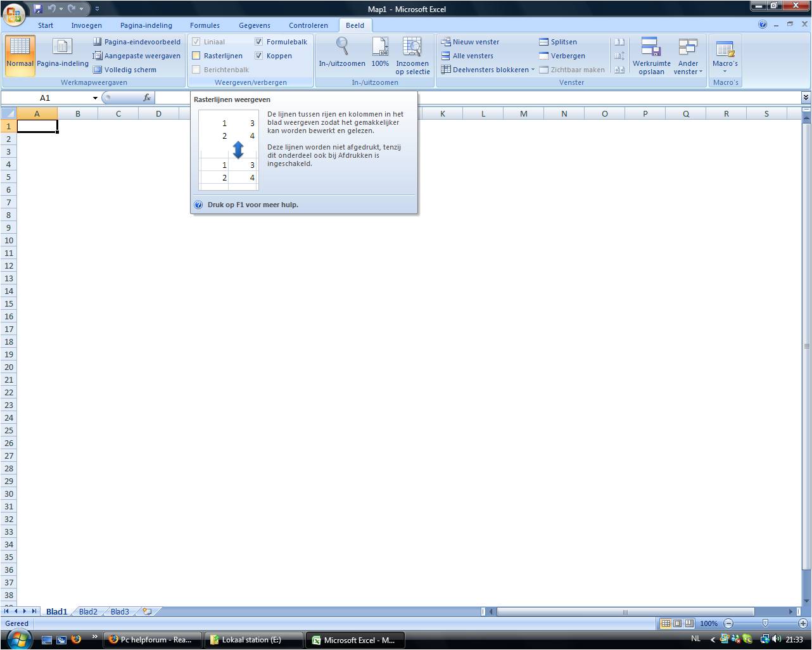Switch to Pagina-indeling view
The width and height of the screenshot is (812, 650).
click(63, 55)
